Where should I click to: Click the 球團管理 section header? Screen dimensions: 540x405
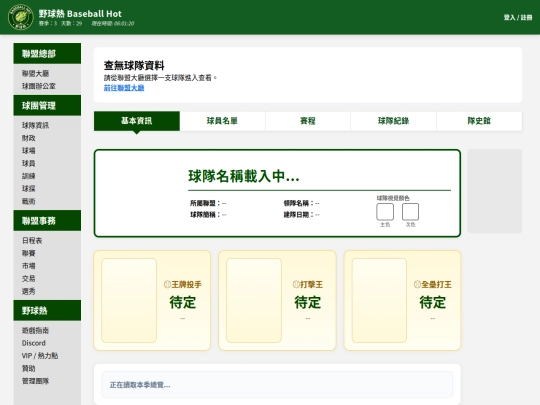47,105
